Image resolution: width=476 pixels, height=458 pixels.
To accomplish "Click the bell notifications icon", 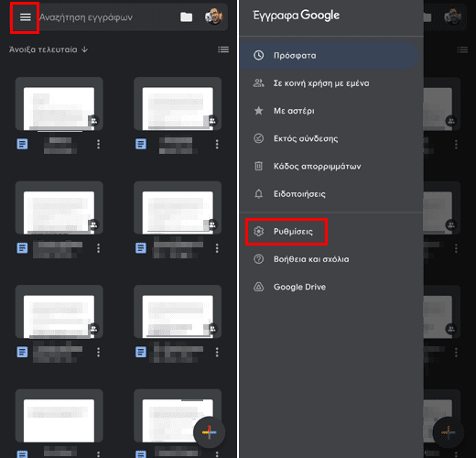I will [259, 194].
